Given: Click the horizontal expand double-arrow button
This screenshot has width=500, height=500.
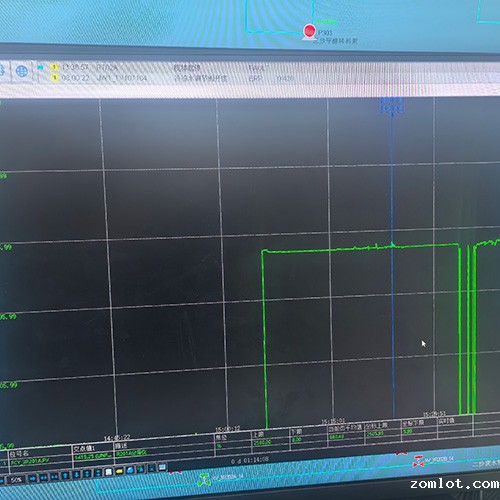Looking at the screenshot, I should coord(44,478).
